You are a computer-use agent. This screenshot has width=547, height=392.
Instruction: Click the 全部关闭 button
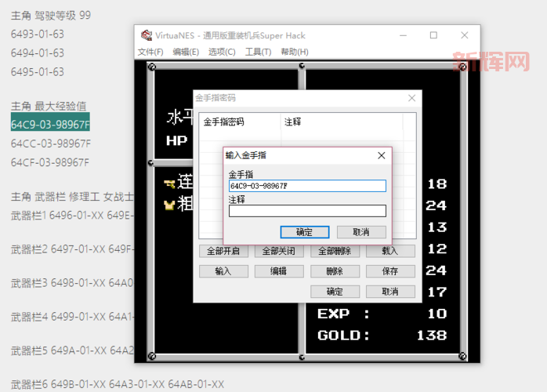pyautogui.click(x=279, y=252)
